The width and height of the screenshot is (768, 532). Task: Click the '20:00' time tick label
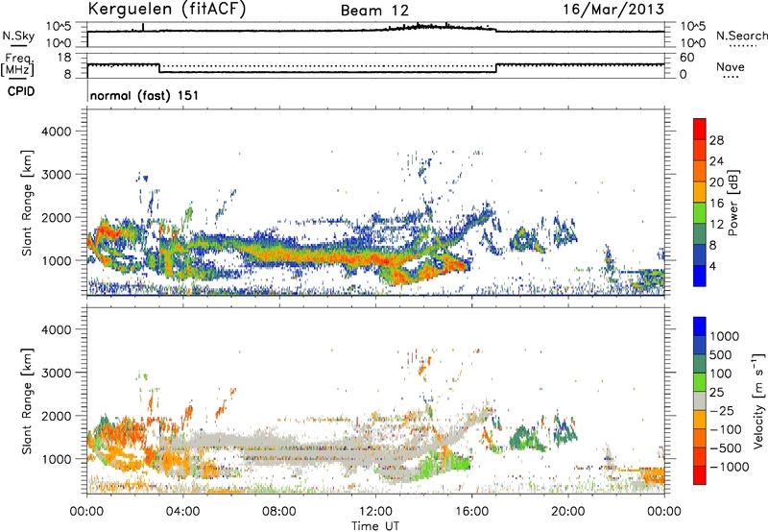(x=568, y=512)
